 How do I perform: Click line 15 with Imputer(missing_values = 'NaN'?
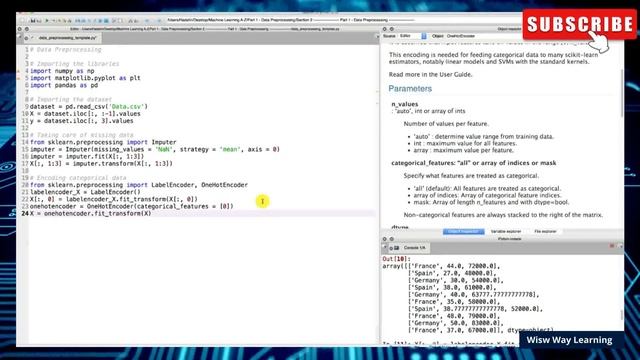coord(155,149)
